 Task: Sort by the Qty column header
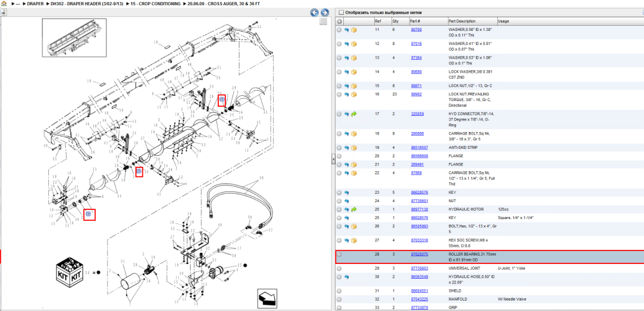pos(395,21)
